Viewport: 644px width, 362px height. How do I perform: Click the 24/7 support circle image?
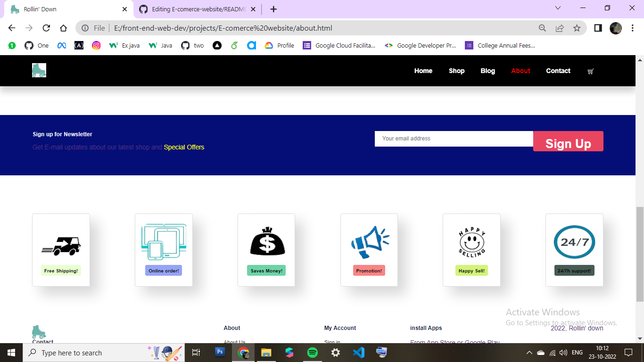point(574,242)
